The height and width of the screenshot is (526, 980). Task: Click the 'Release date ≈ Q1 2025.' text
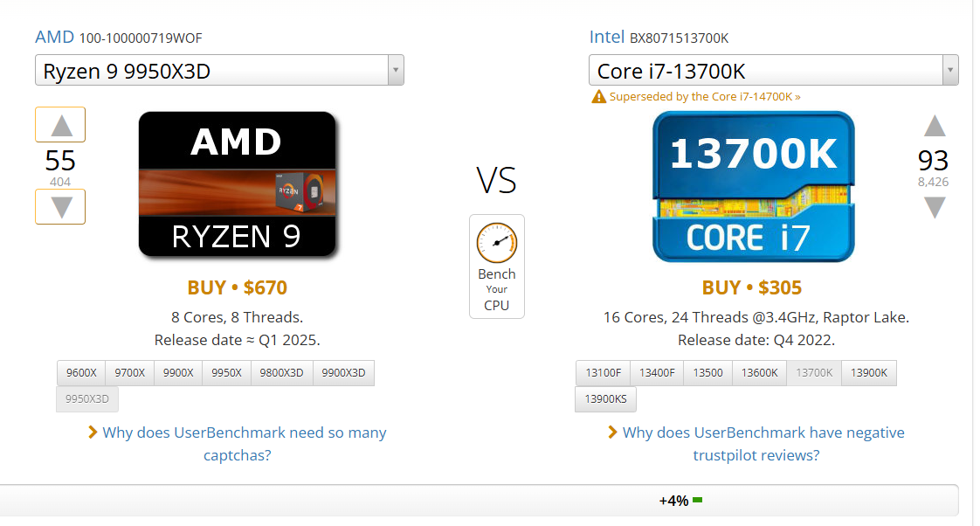(x=238, y=340)
